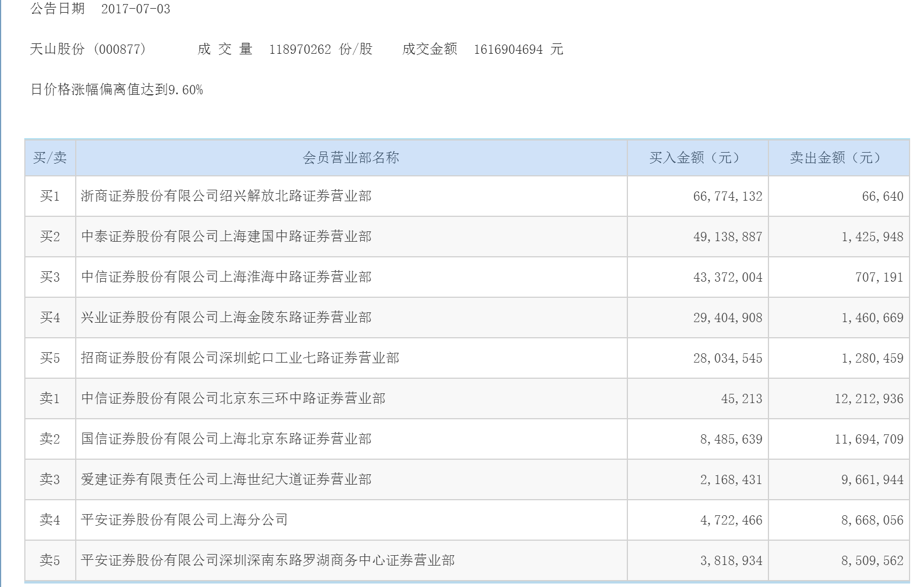Click 国信证券上海北京东路证券营业部 branch name
The width and height of the screenshot is (924, 587).
pos(226,439)
